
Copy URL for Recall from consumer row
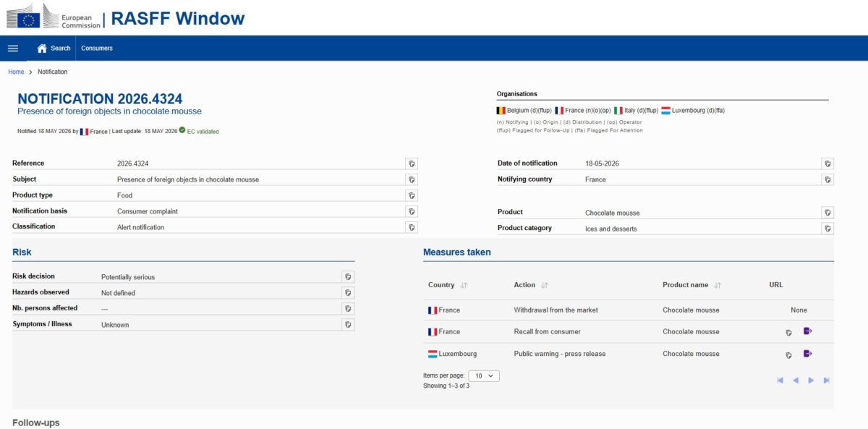[789, 333]
